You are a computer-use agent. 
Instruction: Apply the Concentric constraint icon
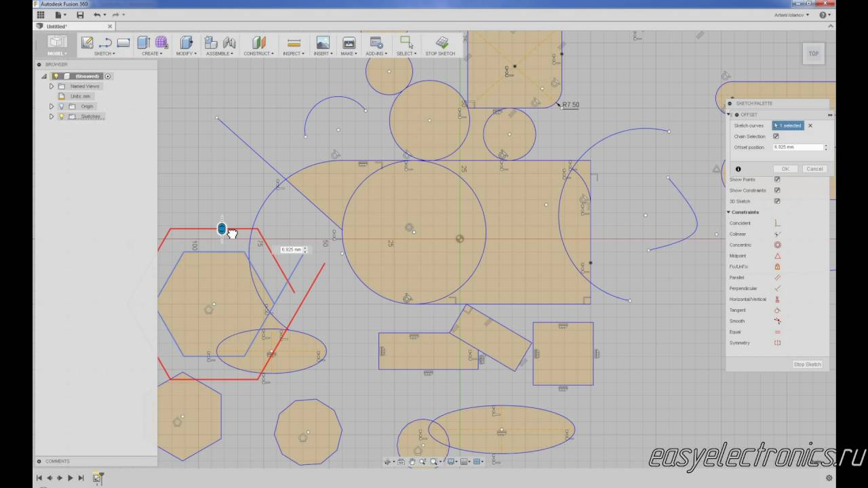tap(777, 245)
